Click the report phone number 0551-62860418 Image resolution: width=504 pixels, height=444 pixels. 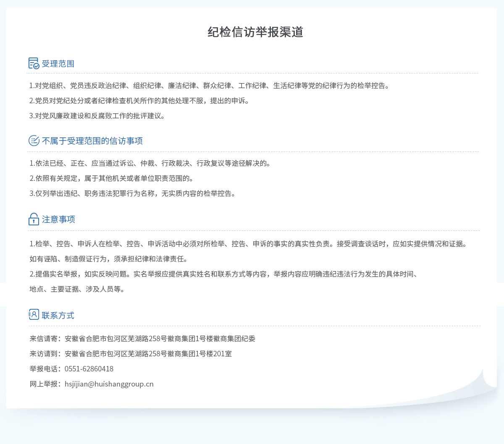pyautogui.click(x=89, y=369)
